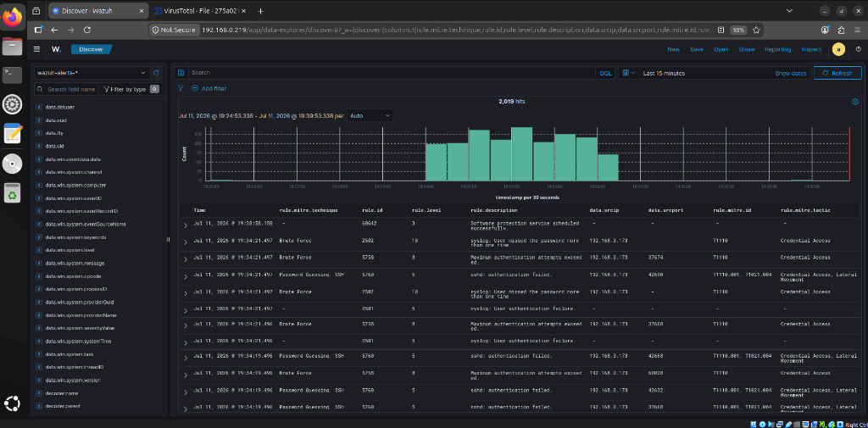Open Firefox extensions puzzle icon
Image resolution: width=868 pixels, height=428 pixels.
tap(842, 30)
